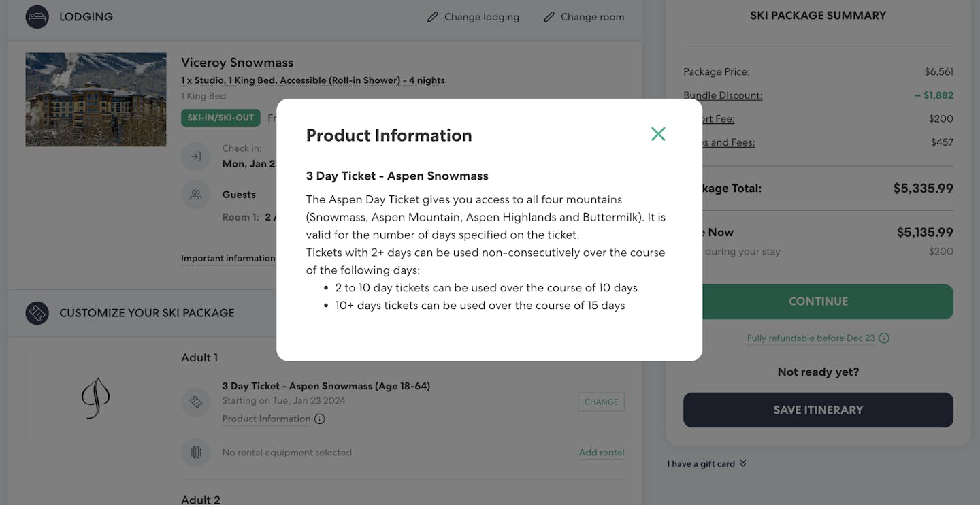Image resolution: width=980 pixels, height=505 pixels.
Task: Open the Bundle Discount details link
Action: coord(723,95)
